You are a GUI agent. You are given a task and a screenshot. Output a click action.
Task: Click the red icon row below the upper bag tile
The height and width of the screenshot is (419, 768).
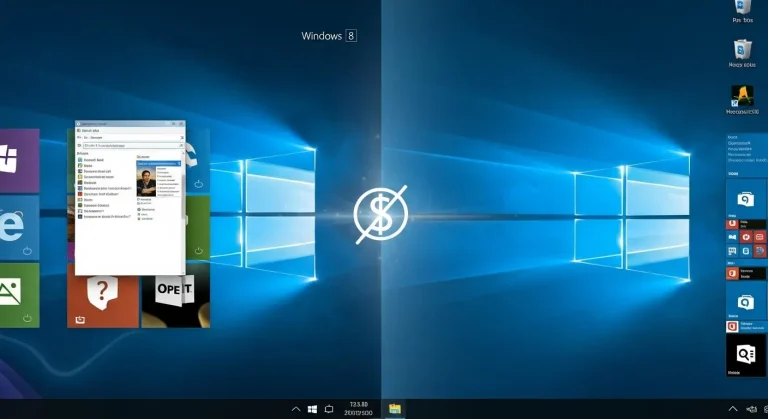[745, 224]
